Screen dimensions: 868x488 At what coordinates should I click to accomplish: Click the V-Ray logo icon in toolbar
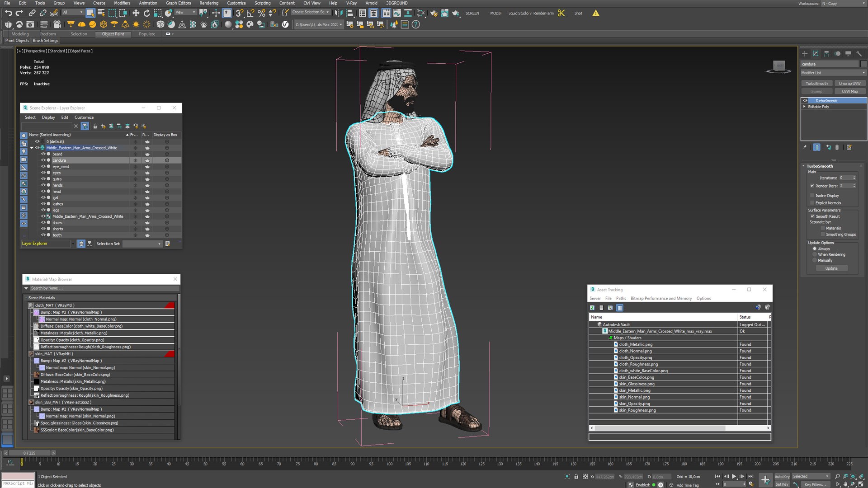click(285, 24)
